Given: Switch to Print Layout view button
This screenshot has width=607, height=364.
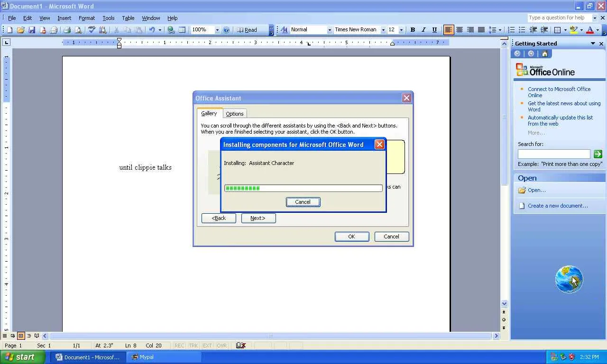Looking at the screenshot, I should click(21, 336).
